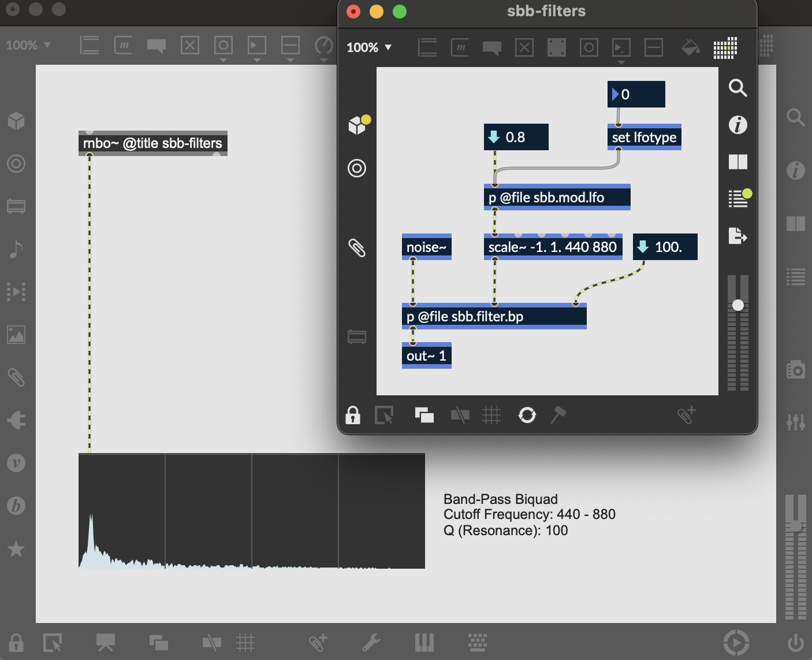Show piano keyboard icon in main bottom bar
812x660 pixels.
[424, 642]
